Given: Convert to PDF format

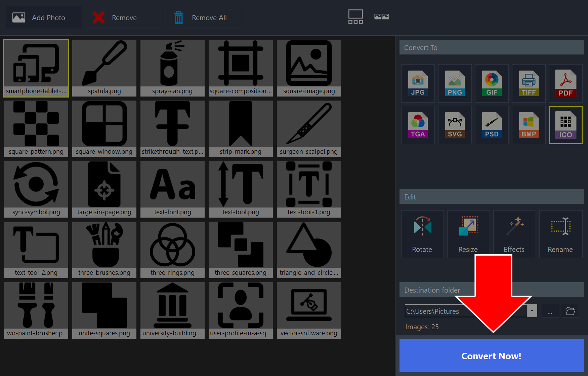Looking at the screenshot, I should click(566, 83).
